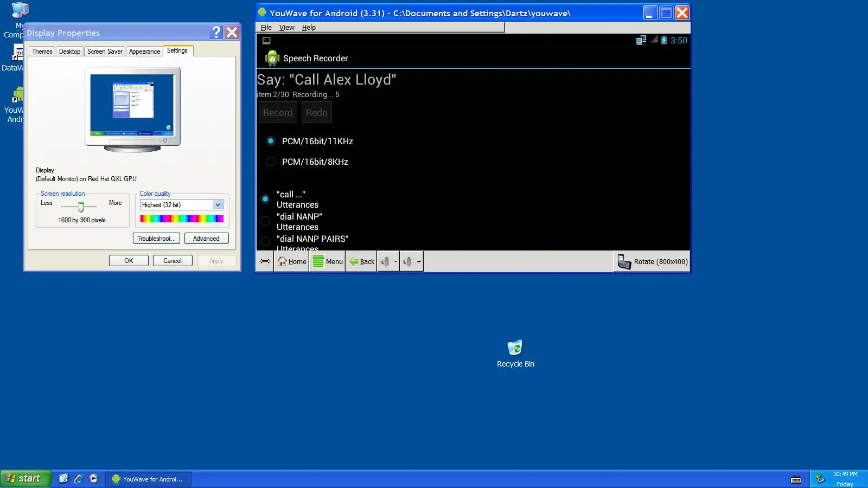868x488 pixels.
Task: Click the screen resolution slider handle
Action: tap(81, 207)
